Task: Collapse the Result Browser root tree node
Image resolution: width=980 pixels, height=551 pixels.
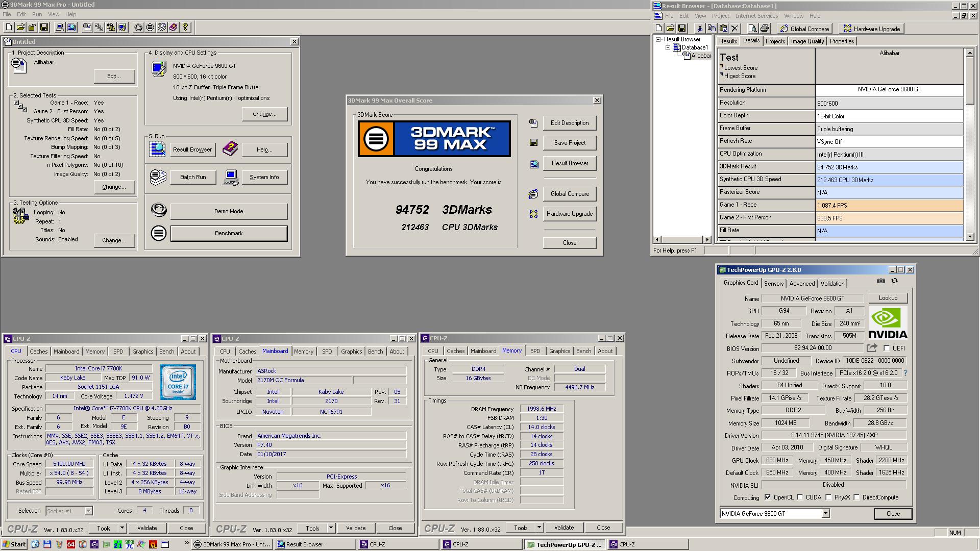Action: point(658,39)
